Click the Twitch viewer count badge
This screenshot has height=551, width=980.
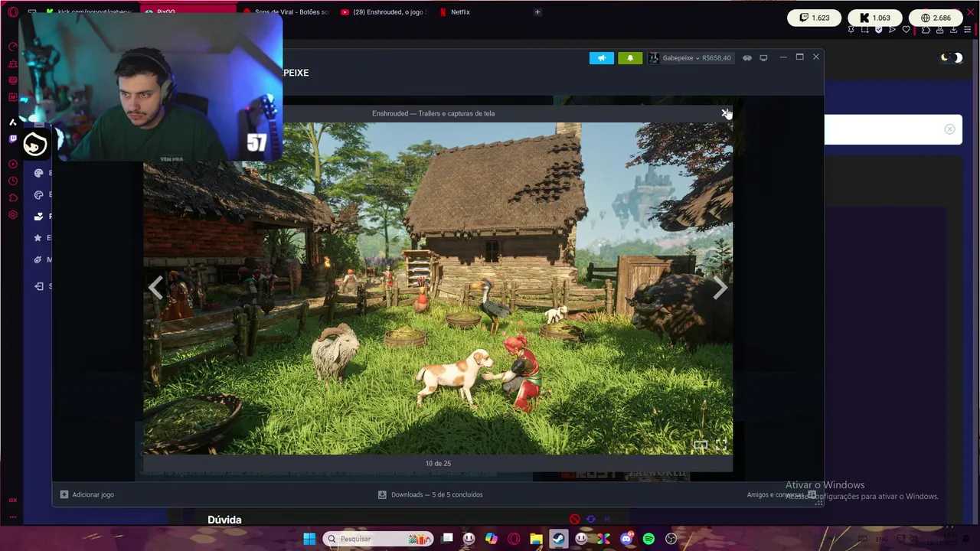pyautogui.click(x=815, y=18)
